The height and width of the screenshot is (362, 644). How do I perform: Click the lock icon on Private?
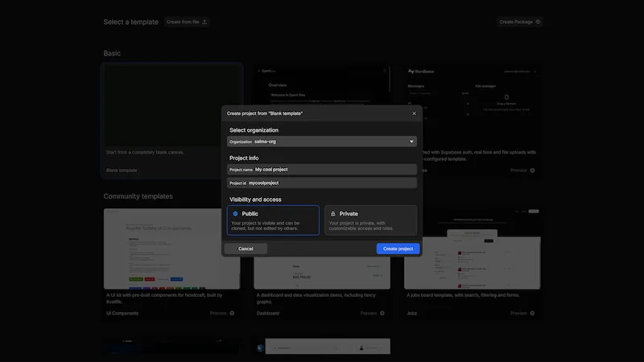(x=333, y=214)
